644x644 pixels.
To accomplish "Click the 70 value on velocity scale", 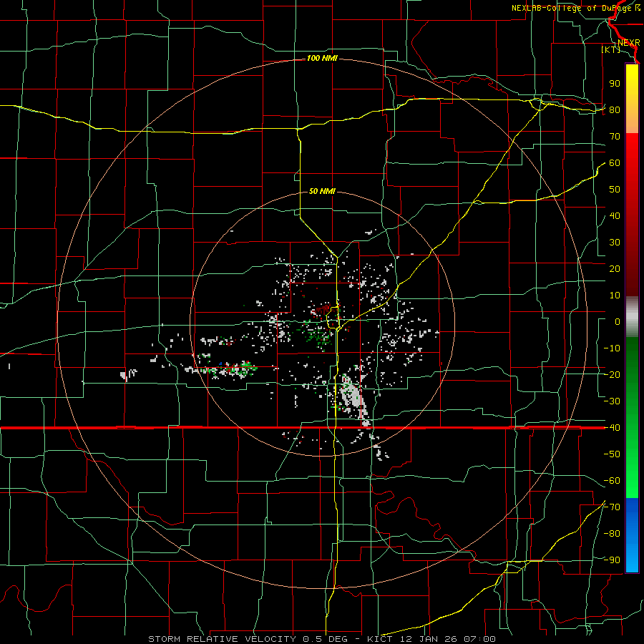I will tap(615, 137).
